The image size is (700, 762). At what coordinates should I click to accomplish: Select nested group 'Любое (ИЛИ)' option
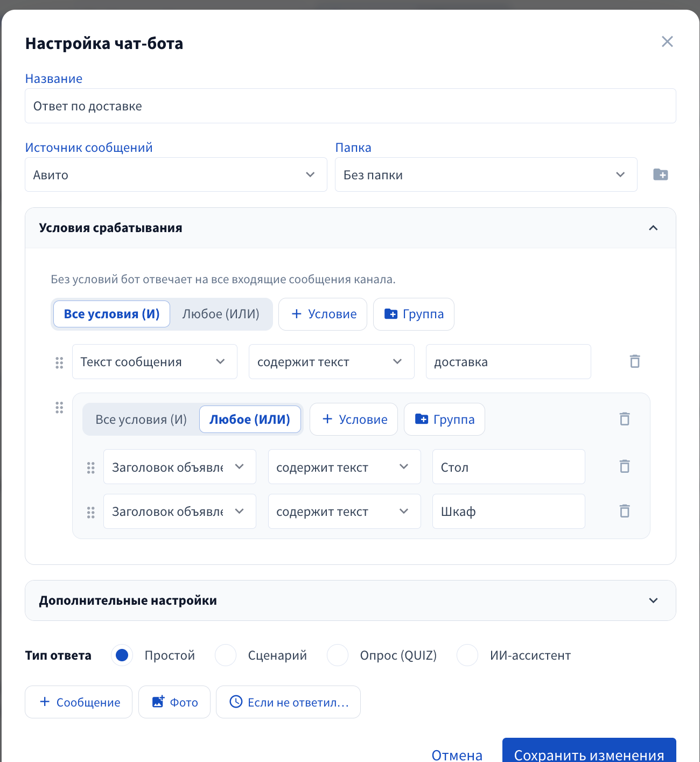250,420
